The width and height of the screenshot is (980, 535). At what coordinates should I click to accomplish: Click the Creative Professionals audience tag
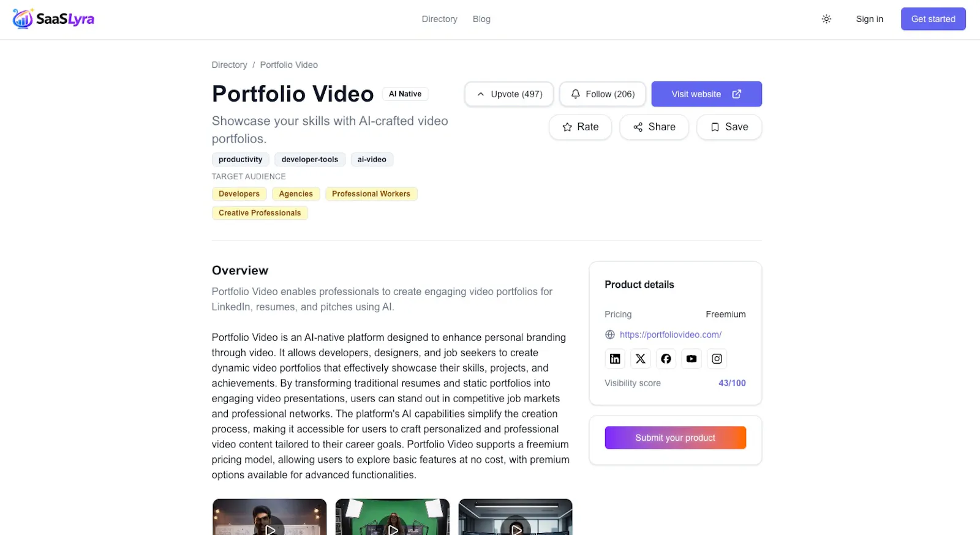coord(260,213)
